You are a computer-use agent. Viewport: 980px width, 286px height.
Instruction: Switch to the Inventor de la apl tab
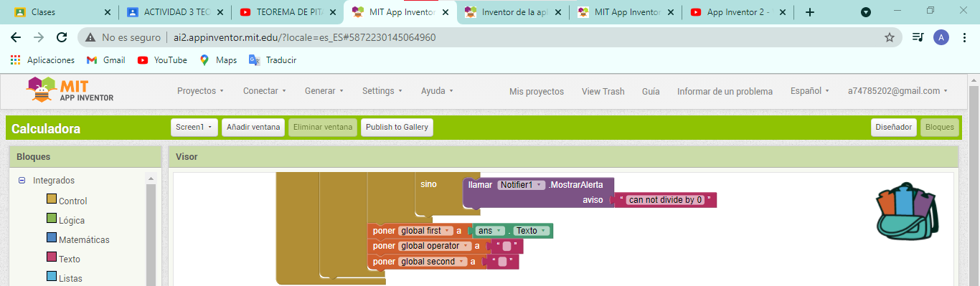514,12
